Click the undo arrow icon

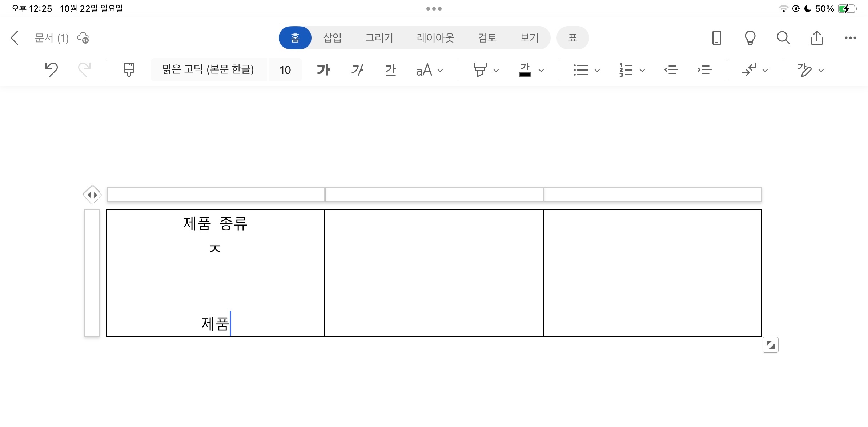(x=51, y=69)
